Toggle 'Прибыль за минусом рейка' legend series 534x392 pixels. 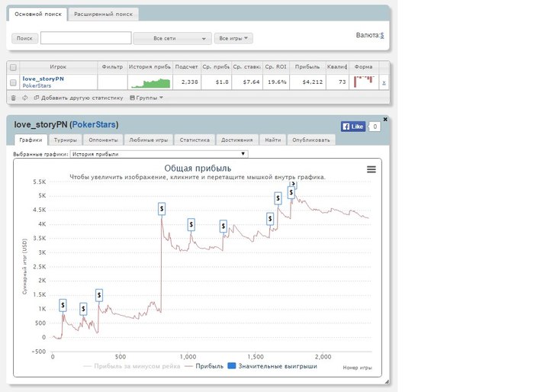pyautogui.click(x=132, y=366)
